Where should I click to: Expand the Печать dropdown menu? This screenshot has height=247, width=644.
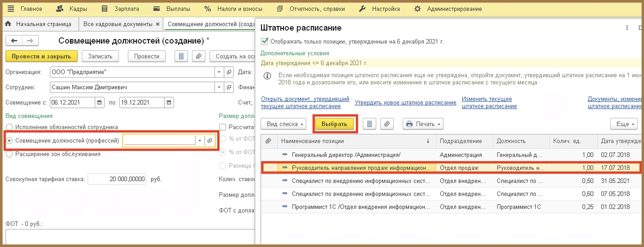click(423, 124)
